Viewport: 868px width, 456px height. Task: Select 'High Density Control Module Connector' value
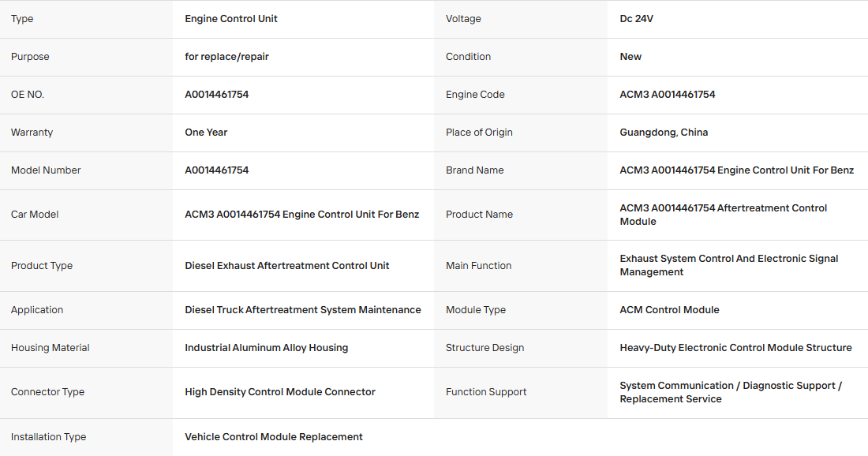[280, 392]
